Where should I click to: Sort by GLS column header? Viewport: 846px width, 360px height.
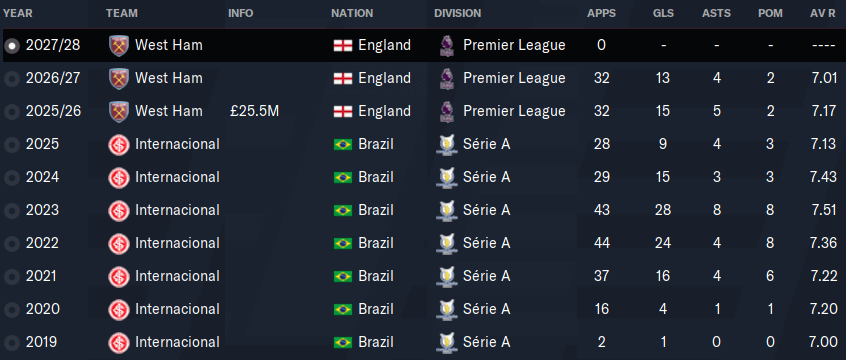[x=663, y=13]
